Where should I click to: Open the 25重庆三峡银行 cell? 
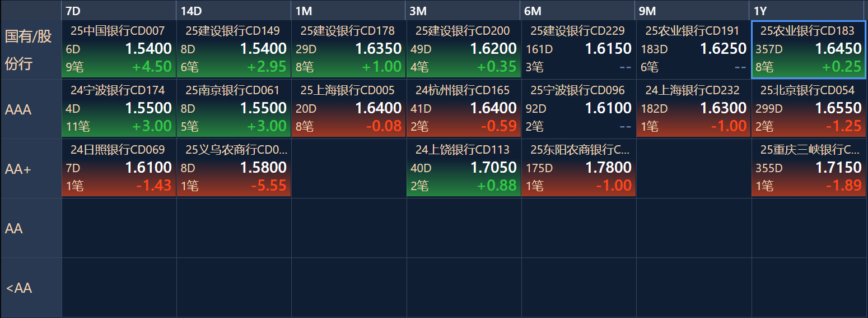click(809, 168)
